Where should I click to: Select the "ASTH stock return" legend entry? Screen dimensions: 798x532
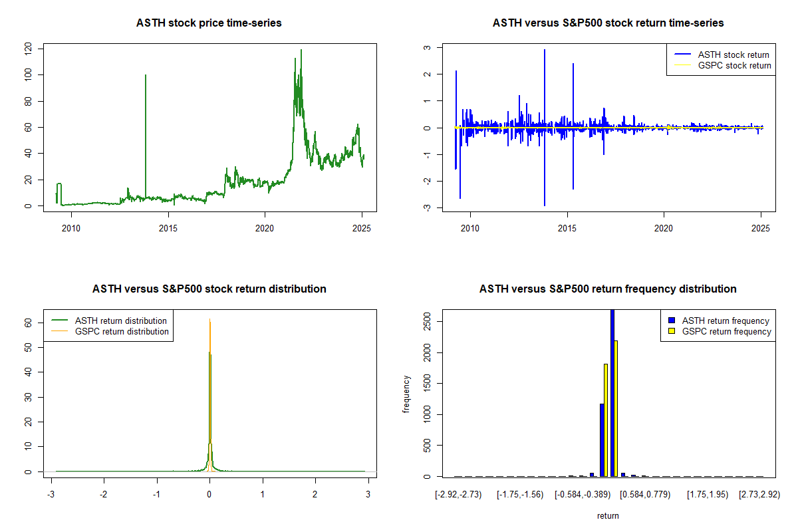click(x=733, y=55)
